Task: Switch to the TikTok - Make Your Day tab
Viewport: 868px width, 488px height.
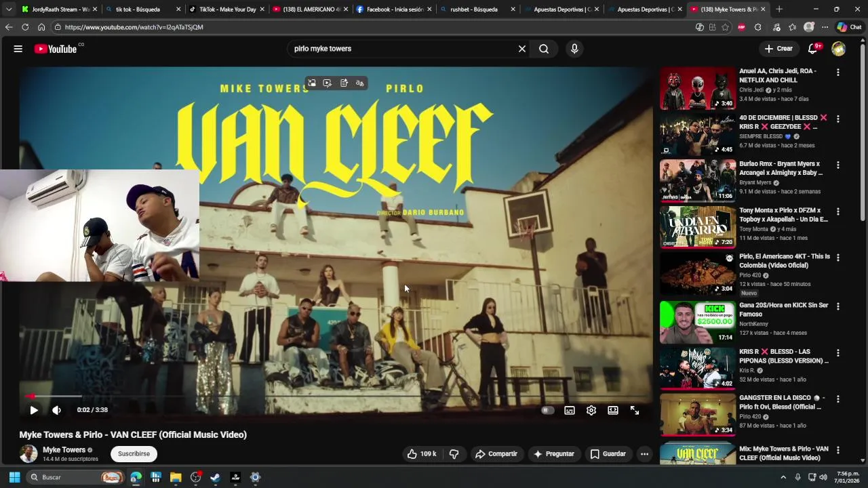Action: pos(226,9)
